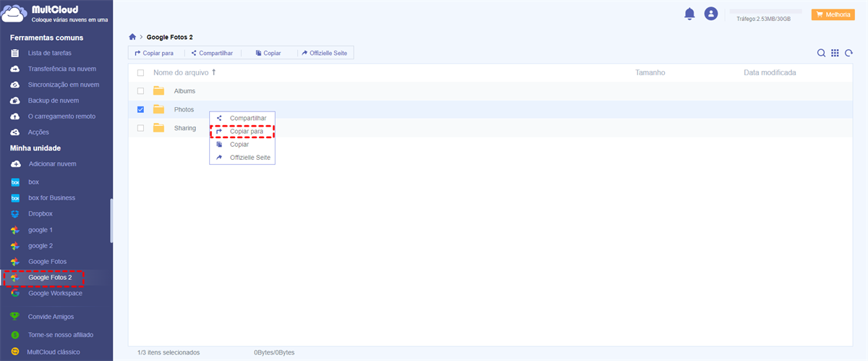Click the Sincronização em nuvem icon
This screenshot has width=868, height=361.
[14, 85]
